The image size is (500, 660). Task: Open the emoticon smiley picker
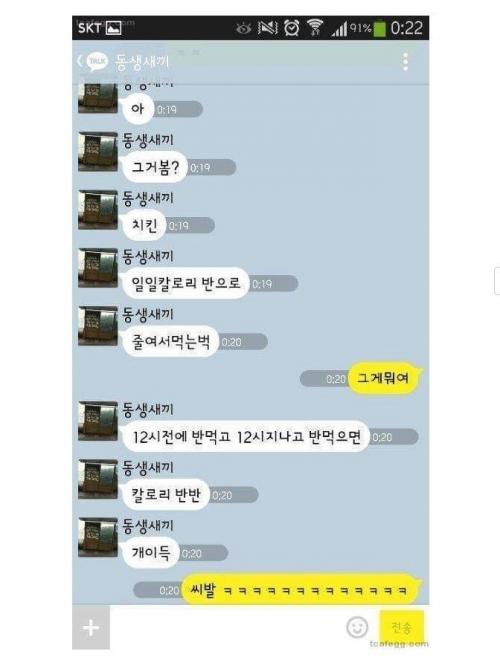[x=357, y=628]
